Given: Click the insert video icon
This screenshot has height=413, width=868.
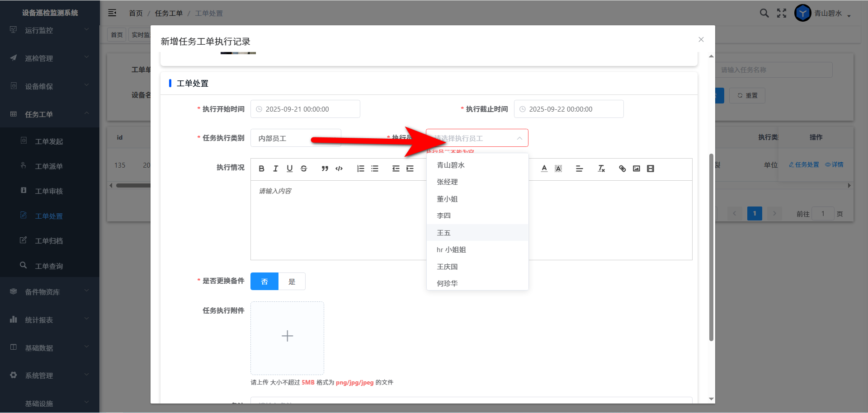Looking at the screenshot, I should [x=650, y=169].
